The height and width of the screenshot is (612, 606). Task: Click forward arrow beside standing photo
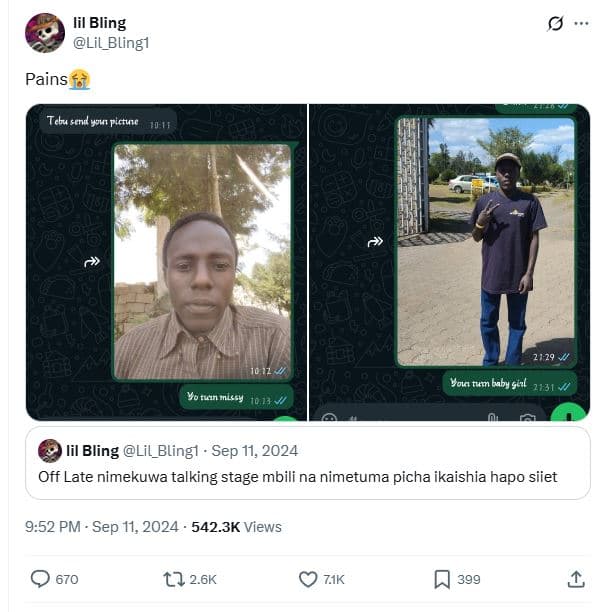pos(376,241)
